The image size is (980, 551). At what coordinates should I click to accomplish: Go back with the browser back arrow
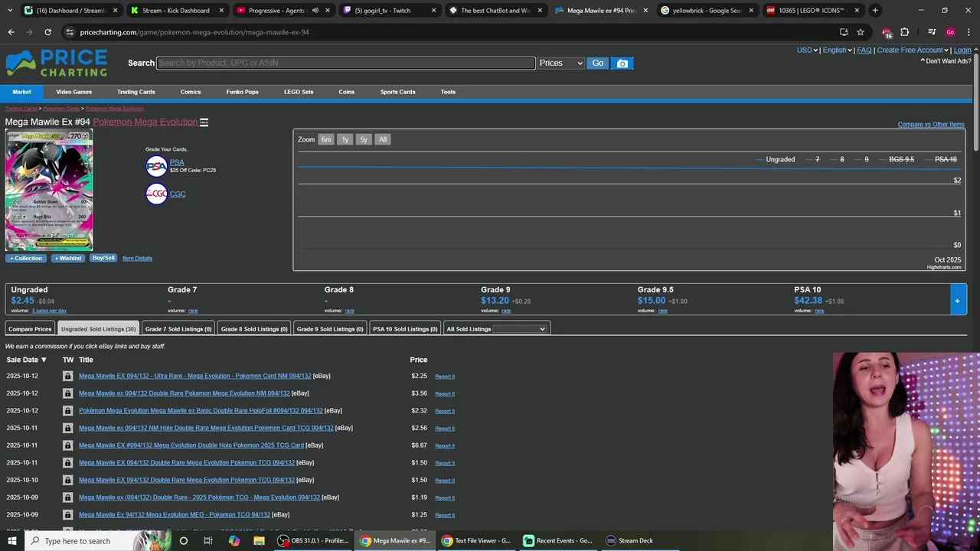(x=11, y=32)
